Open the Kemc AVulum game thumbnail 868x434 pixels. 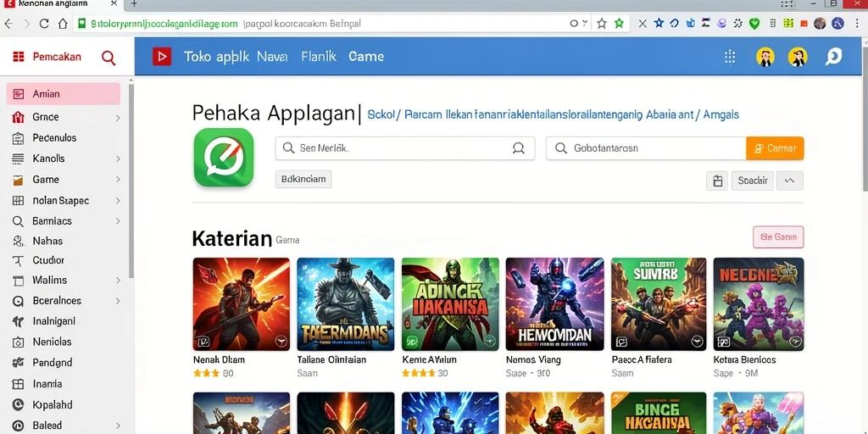(450, 304)
